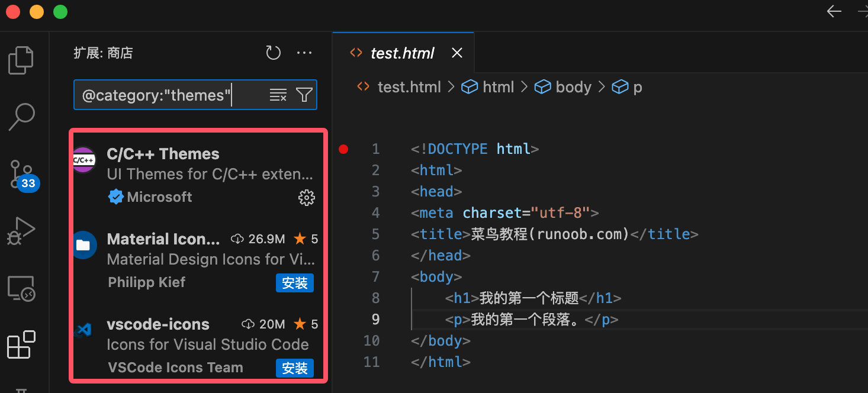Close the test.html editor tab
The width and height of the screenshot is (868, 393).
point(457,53)
